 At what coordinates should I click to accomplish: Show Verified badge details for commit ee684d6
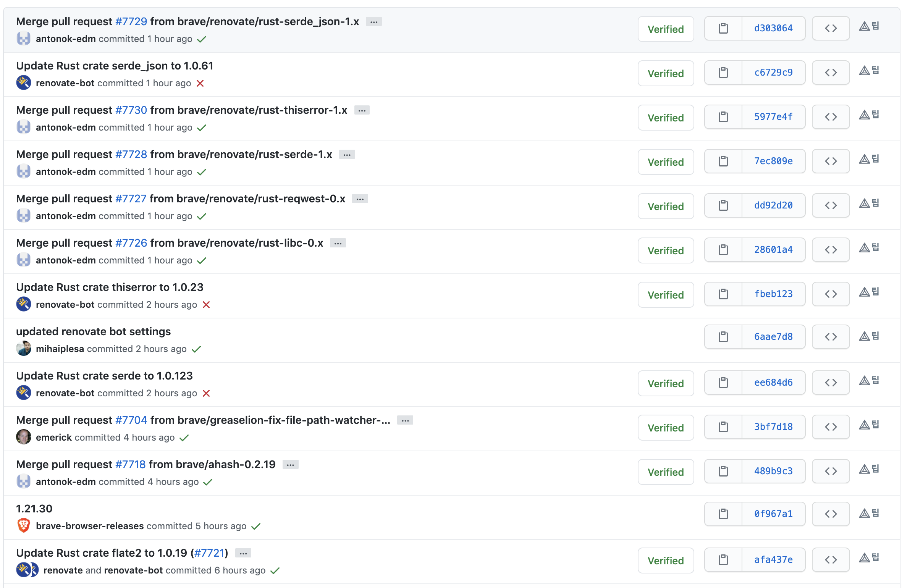[665, 383]
